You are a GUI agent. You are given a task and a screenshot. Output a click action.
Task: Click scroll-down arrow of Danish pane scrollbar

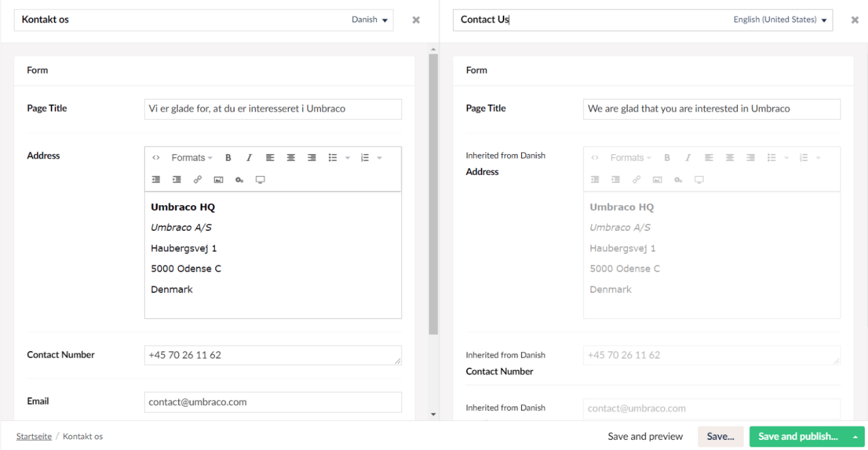pyautogui.click(x=433, y=414)
